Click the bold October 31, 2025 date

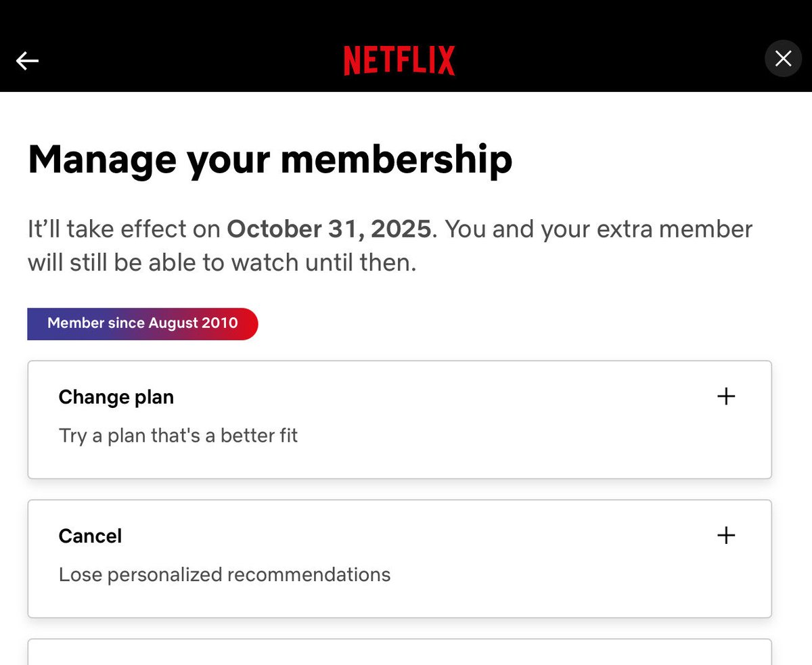328,229
